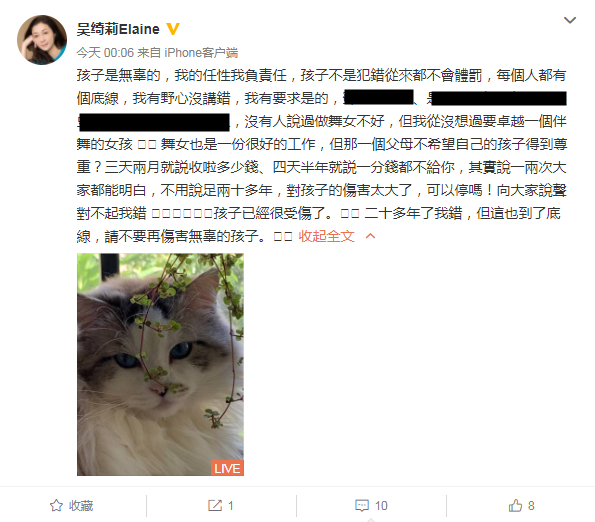Click the LIVE badge on the photo
The image size is (595, 522).
coord(227,468)
